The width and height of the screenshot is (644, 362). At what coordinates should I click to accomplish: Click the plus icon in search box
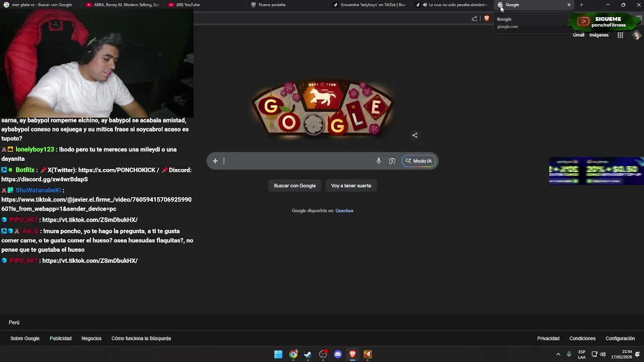tap(215, 161)
